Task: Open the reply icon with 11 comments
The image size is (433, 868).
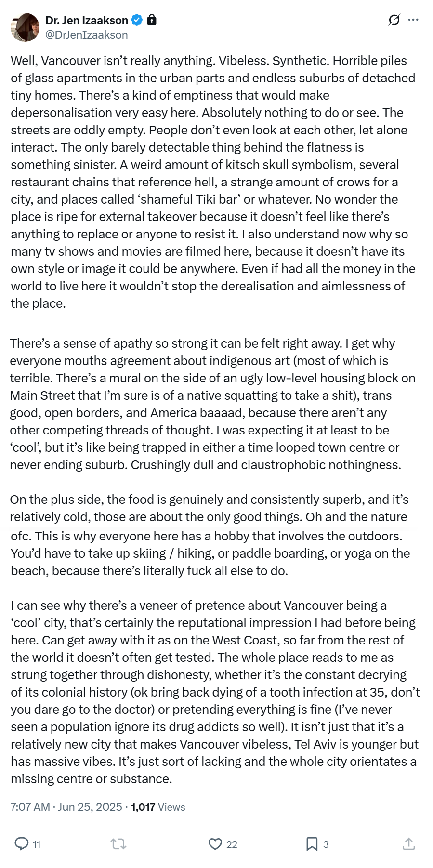Action: coord(22,843)
